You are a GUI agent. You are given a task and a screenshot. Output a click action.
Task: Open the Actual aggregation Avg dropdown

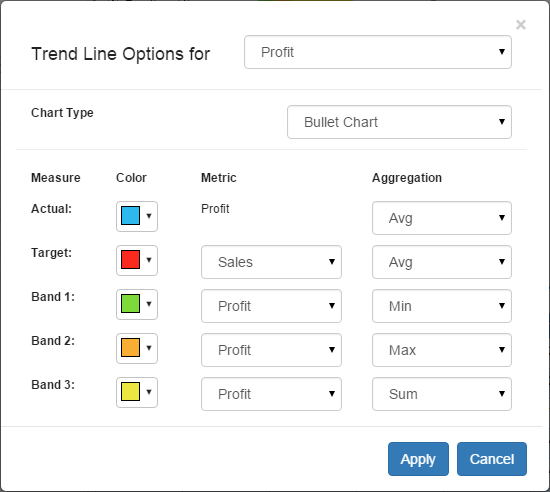click(x=442, y=218)
